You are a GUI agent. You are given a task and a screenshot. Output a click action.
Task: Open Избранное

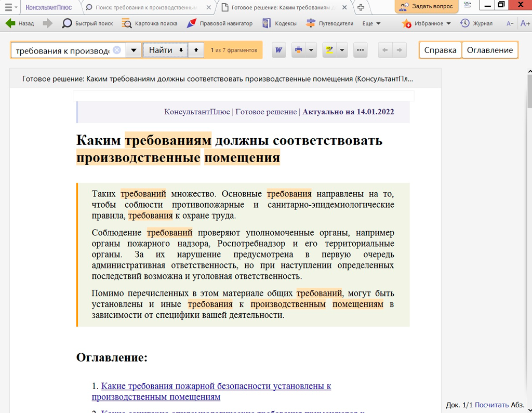coord(422,23)
